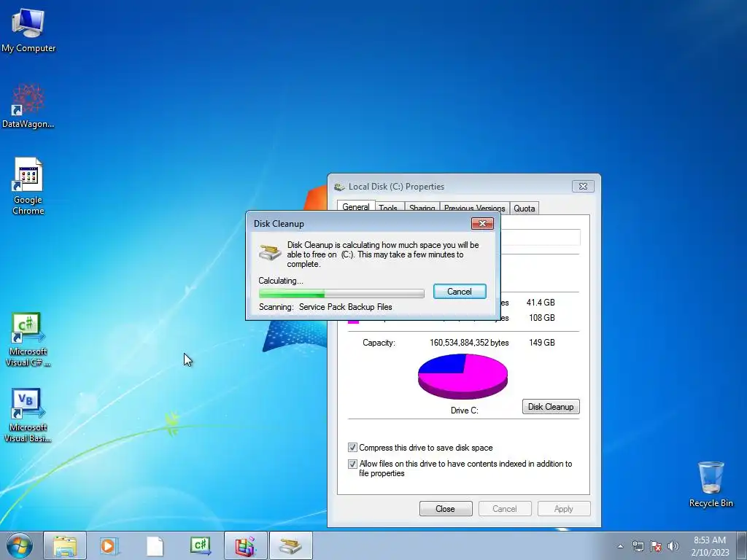The image size is (747, 560).
Task: Click the Drive C: label
Action: [x=465, y=411]
